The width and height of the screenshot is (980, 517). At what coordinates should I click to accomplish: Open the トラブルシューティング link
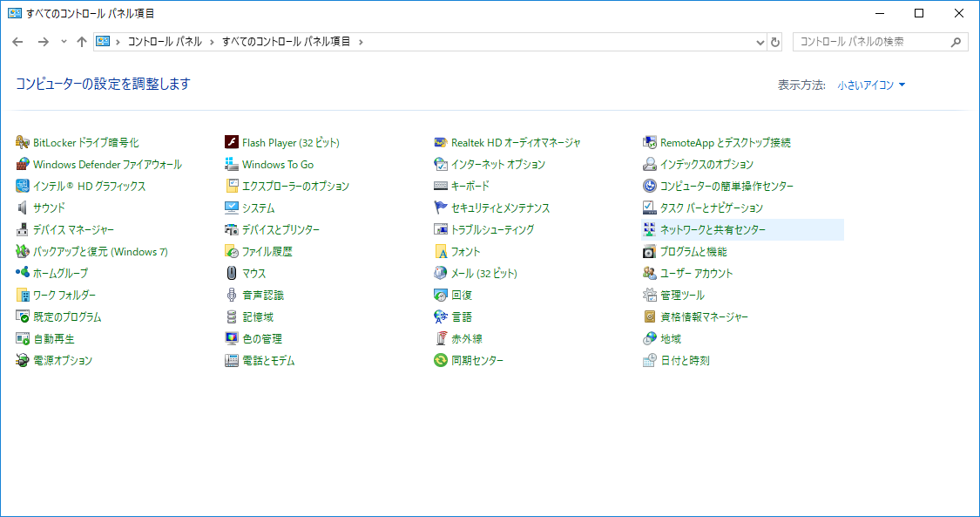tap(492, 230)
